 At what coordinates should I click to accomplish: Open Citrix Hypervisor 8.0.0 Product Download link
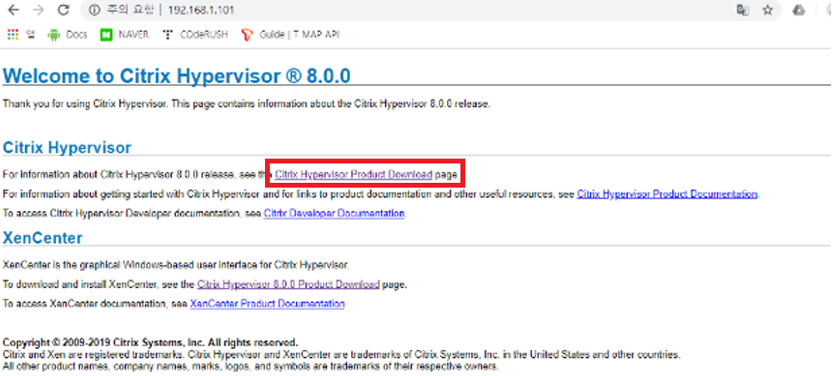(x=288, y=285)
